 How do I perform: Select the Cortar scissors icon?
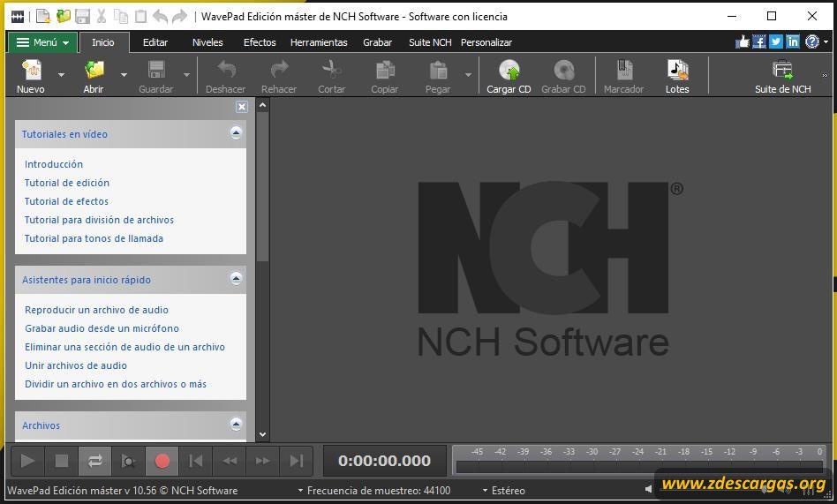click(331, 71)
